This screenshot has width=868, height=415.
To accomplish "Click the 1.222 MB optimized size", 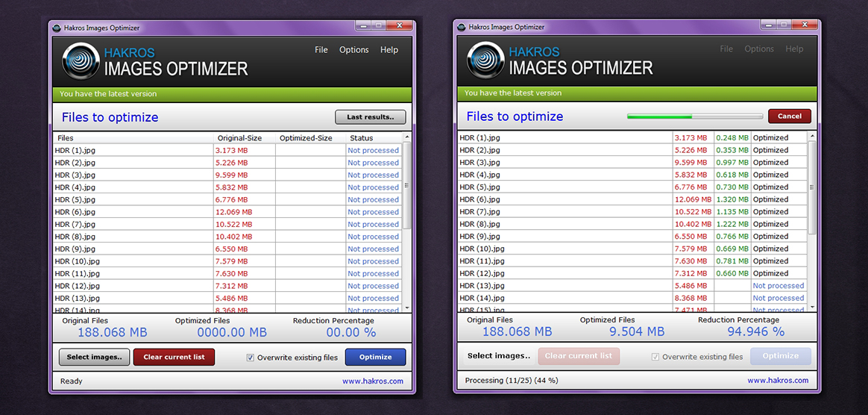I will click(x=732, y=224).
